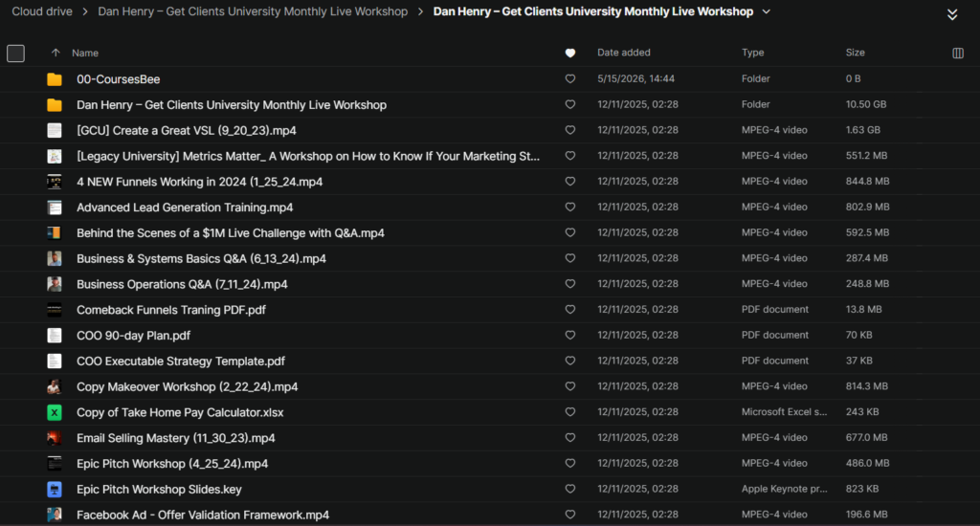Image resolution: width=980 pixels, height=526 pixels.
Task: Select Epic Pitch Workshop Slides.key name
Action: pos(159,489)
